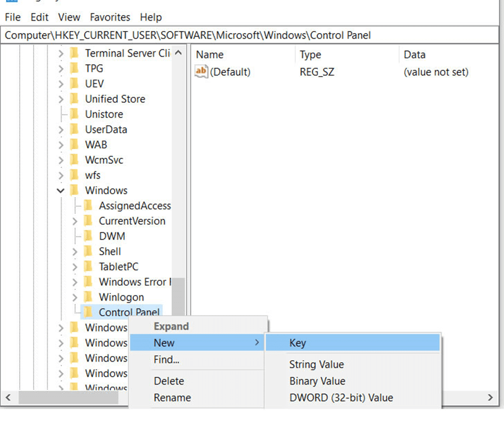Screen dimensions: 504x429
Task: Click the Winlogon folder icon
Action: [x=88, y=297]
